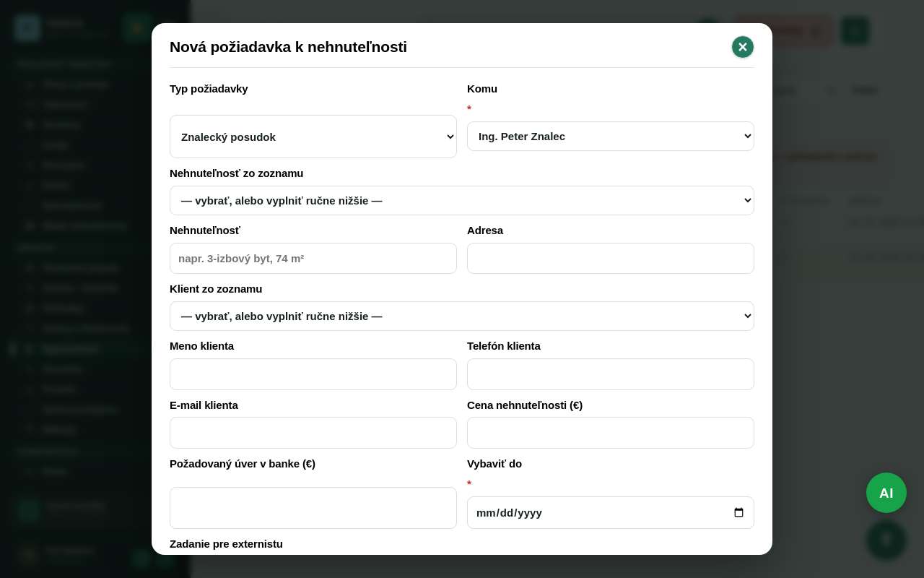924x578 pixels.
Task: Click the Zadanie pre externistu label
Action: click(226, 544)
